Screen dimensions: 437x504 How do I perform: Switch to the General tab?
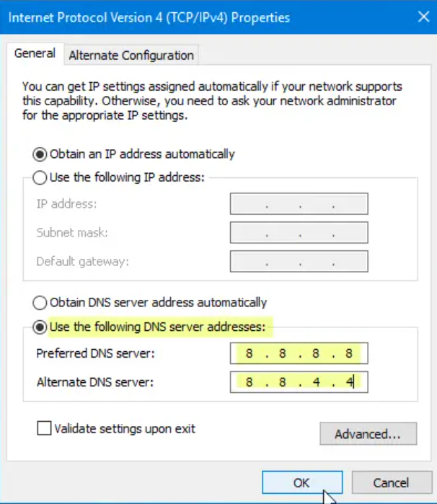coord(35,53)
